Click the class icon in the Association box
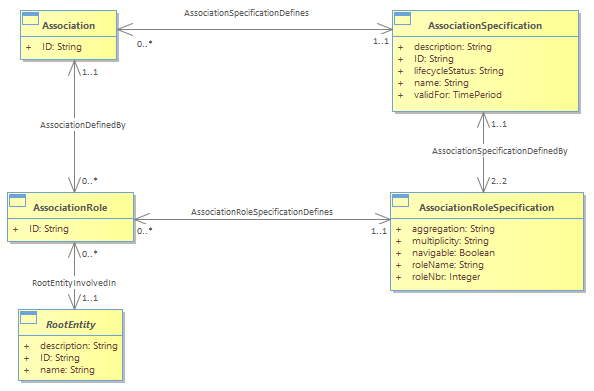 coord(30,19)
